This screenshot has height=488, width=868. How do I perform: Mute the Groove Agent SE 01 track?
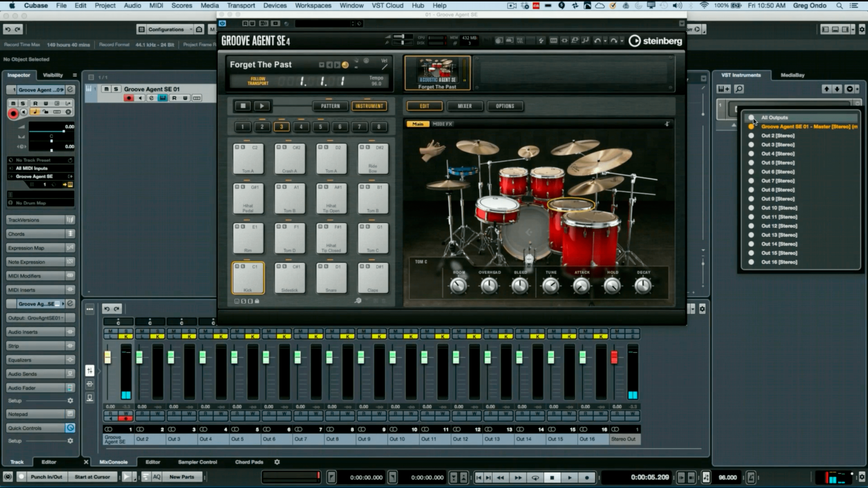click(106, 89)
